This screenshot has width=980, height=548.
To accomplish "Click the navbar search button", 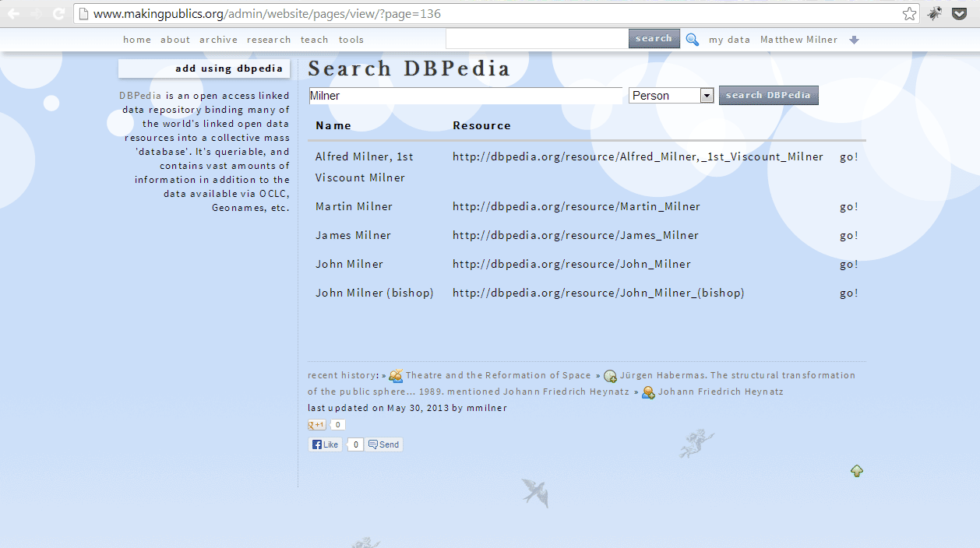I will coord(654,38).
